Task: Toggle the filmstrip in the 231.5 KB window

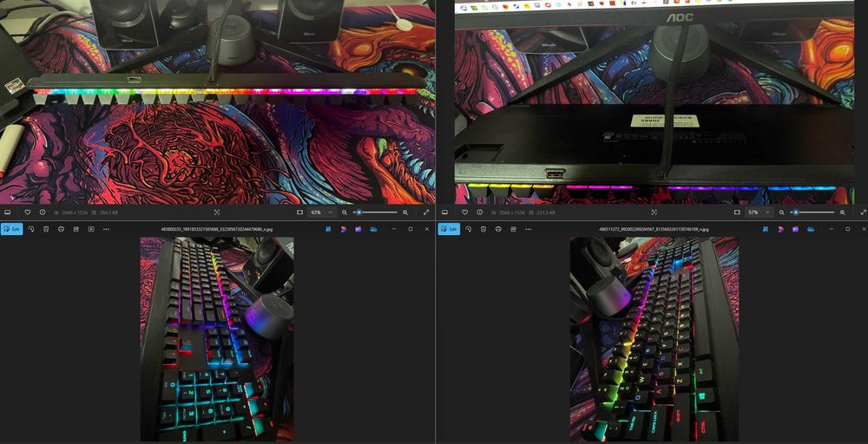Action: point(445,212)
